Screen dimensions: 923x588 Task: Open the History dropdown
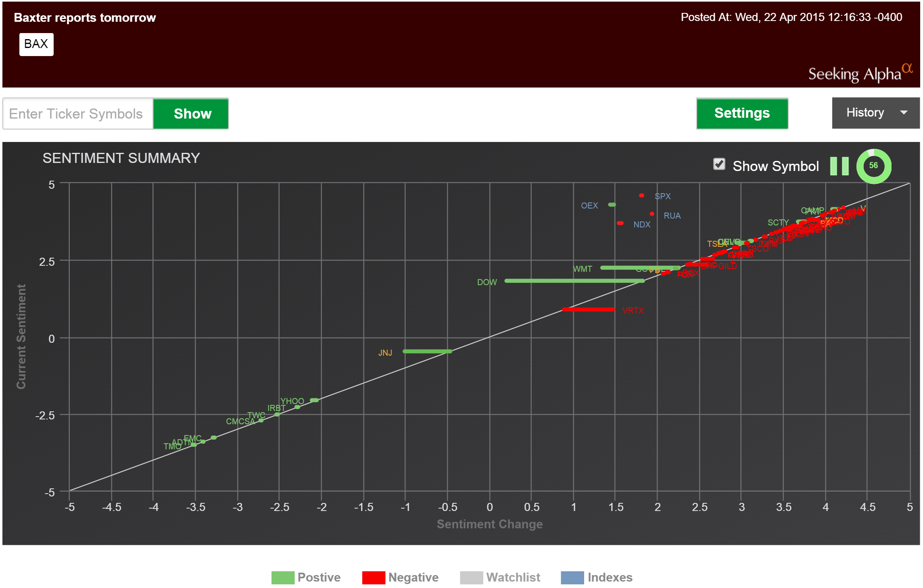click(875, 113)
